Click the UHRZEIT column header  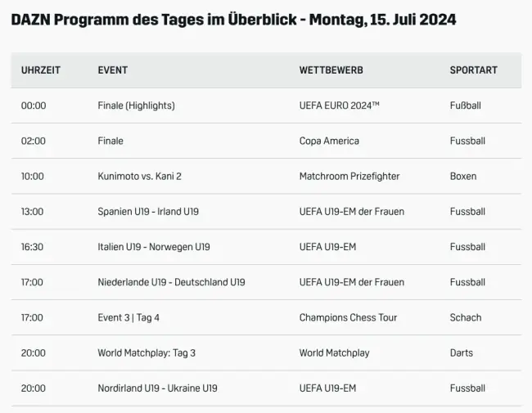click(x=41, y=70)
